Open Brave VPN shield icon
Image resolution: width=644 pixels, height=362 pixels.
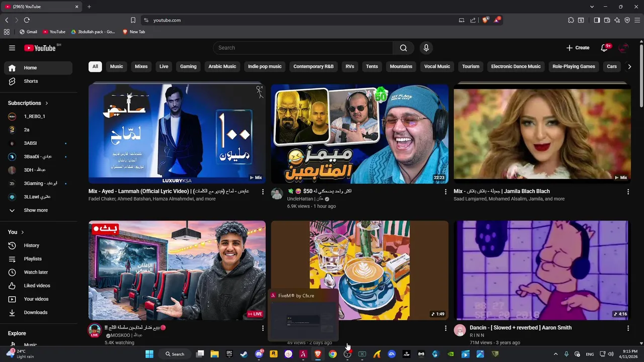pos(627,20)
